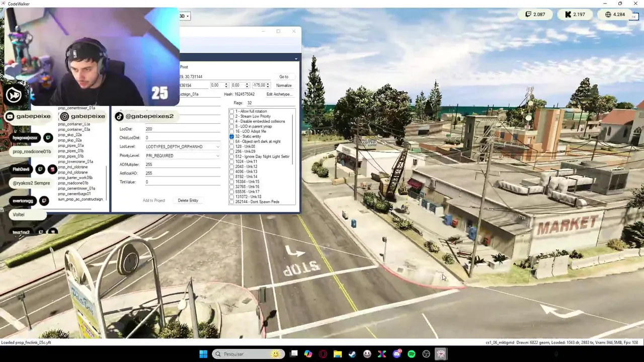
Task: Select sum_prop_ac_constructsign entity
Action: pos(80,199)
